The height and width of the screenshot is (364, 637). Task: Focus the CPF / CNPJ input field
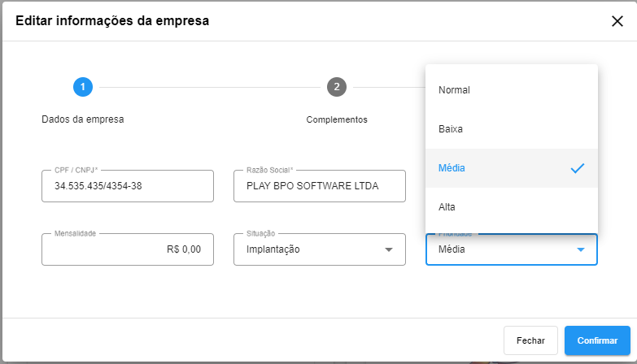pyautogui.click(x=128, y=186)
